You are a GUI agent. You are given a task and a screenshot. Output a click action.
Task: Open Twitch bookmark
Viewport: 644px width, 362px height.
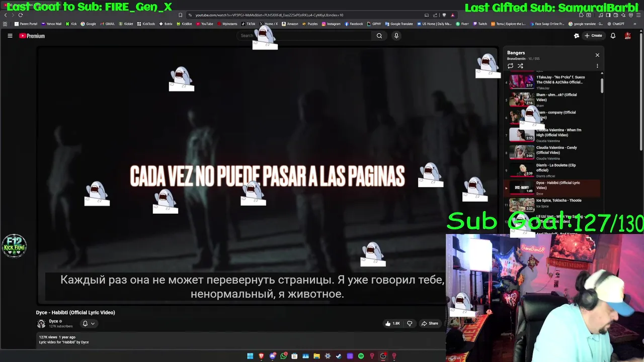coord(479,24)
